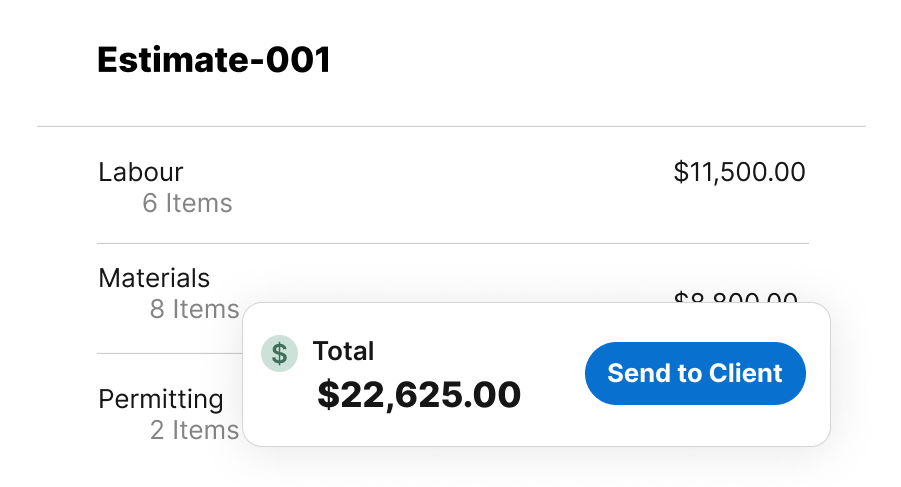Screen dimensions: 901x487
Task: Click "6 Items" under Labour
Action: coord(187,204)
